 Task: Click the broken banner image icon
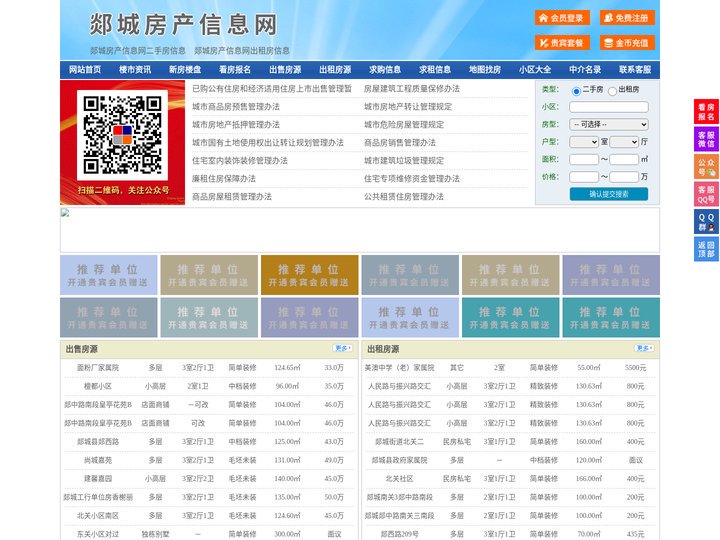65,213
